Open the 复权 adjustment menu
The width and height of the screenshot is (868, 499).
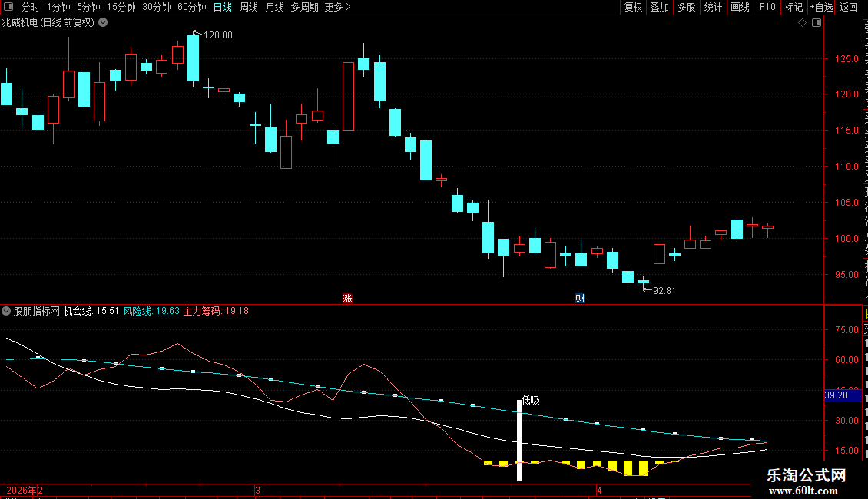633,7
